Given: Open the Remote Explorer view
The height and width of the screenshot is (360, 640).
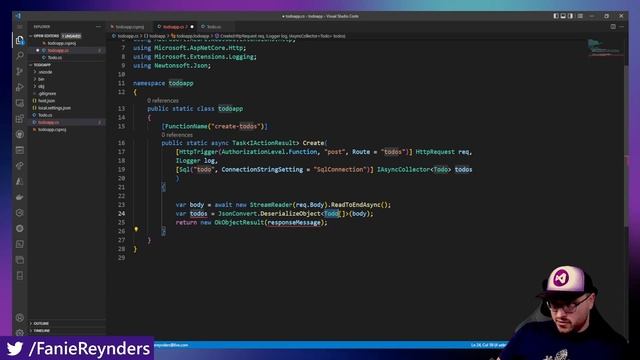Looking at the screenshot, I should click(20, 103).
